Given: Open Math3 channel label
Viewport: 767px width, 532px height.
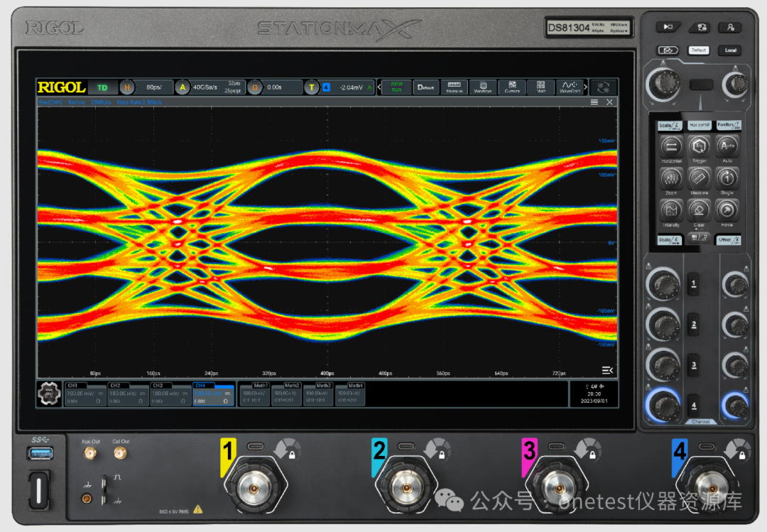Looking at the screenshot, I should pyautogui.click(x=323, y=386).
